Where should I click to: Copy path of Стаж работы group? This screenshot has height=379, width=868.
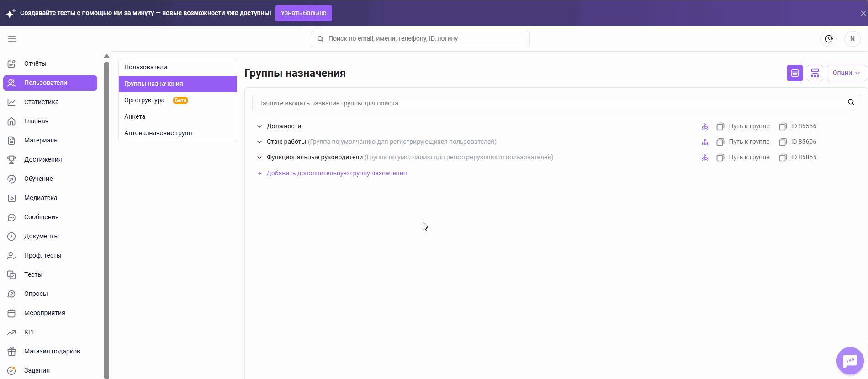(x=720, y=142)
